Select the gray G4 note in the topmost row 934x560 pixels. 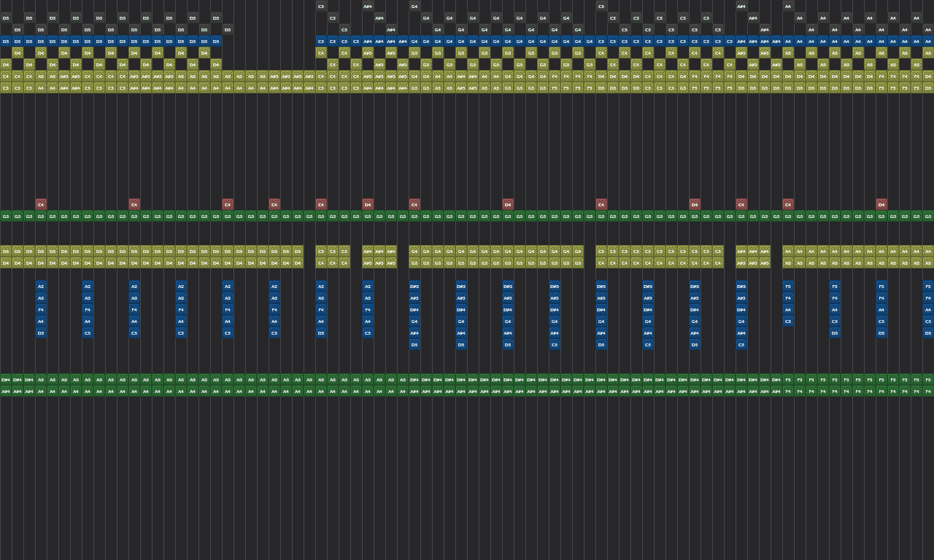tap(414, 6)
